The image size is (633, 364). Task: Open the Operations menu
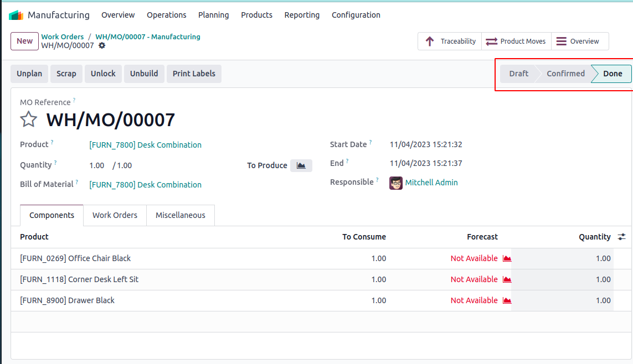166,15
